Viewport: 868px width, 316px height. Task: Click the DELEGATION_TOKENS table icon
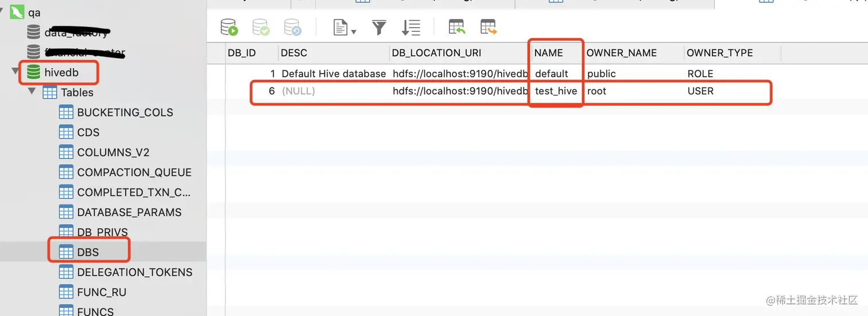coord(67,272)
